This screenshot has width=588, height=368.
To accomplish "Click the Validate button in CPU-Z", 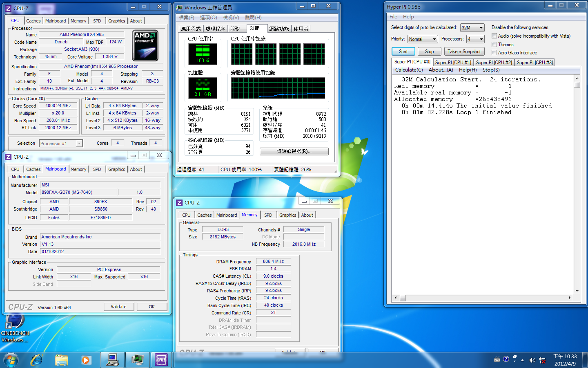I will point(118,307).
